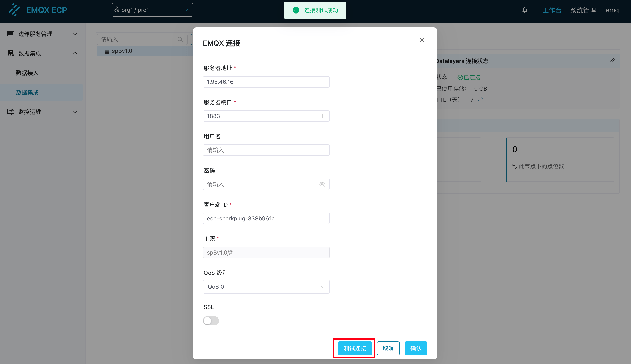Select the spBv1.0 tree node

[x=122, y=51]
